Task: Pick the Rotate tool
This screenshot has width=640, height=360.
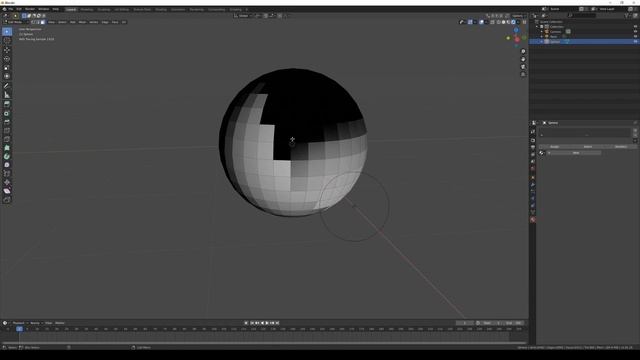Action: [7, 59]
